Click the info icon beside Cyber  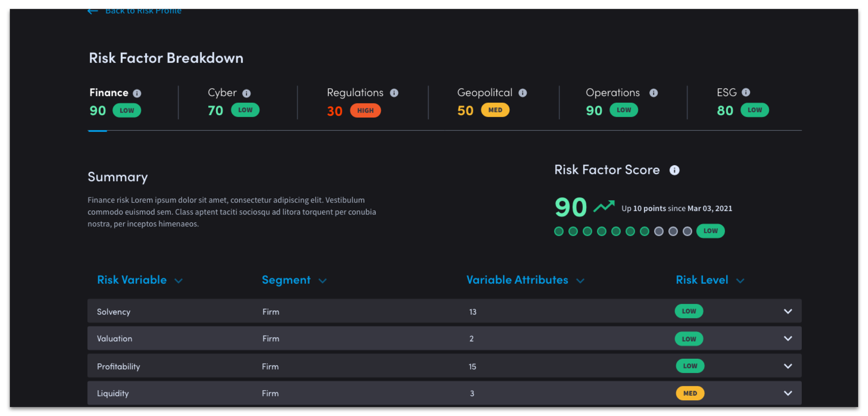(247, 93)
